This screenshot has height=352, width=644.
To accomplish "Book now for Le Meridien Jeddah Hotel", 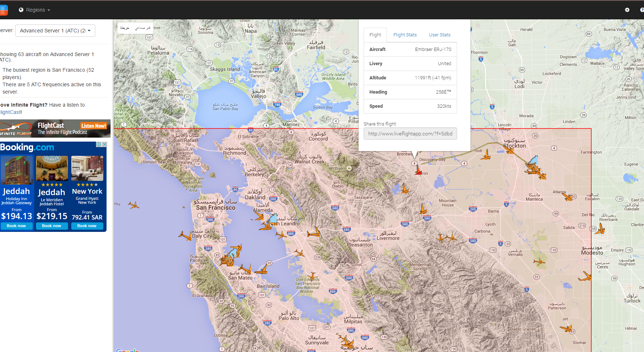I will pyautogui.click(x=52, y=226).
